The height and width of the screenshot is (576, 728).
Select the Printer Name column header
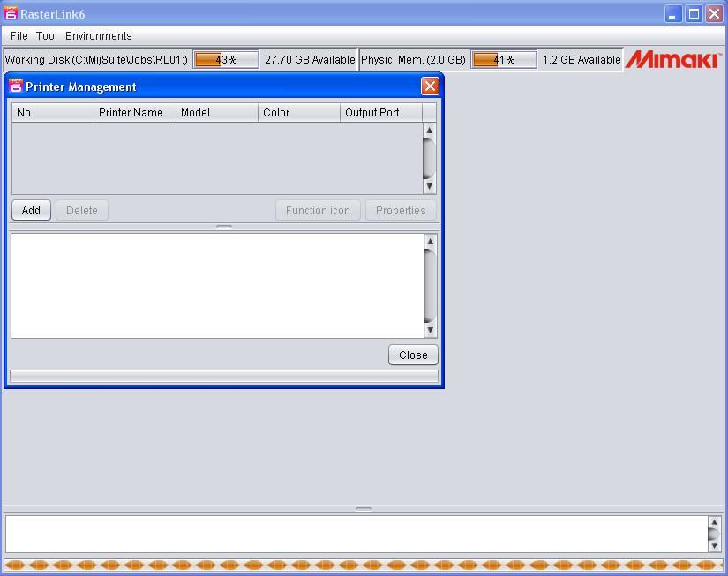click(135, 113)
